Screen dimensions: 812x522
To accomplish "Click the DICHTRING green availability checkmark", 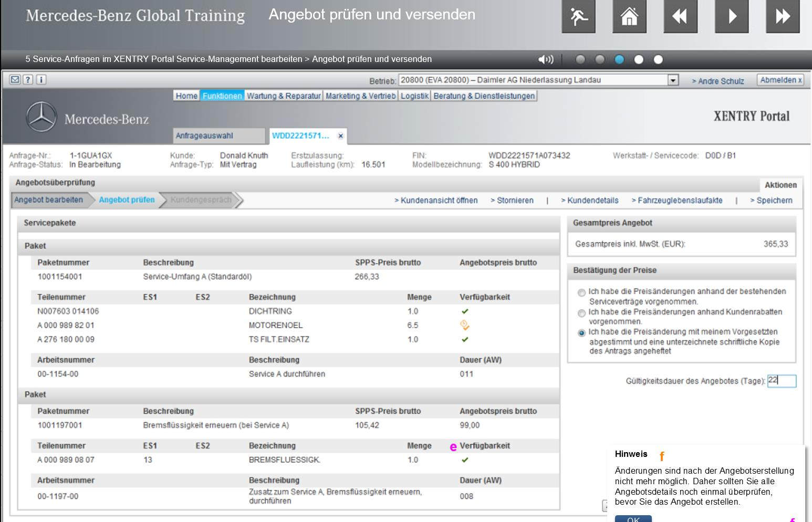I will pyautogui.click(x=465, y=311).
